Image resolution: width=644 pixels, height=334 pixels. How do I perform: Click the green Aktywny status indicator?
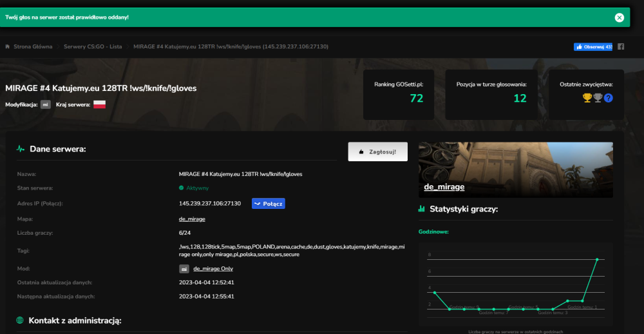(x=194, y=188)
